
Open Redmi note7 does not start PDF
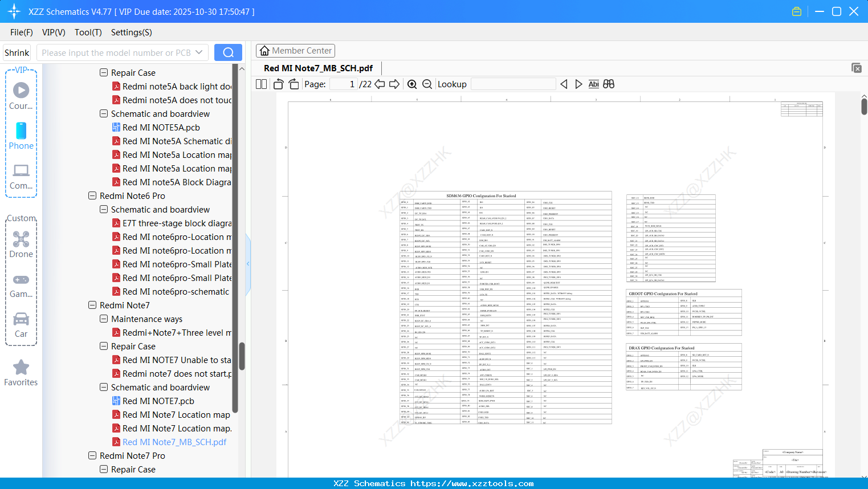172,373
